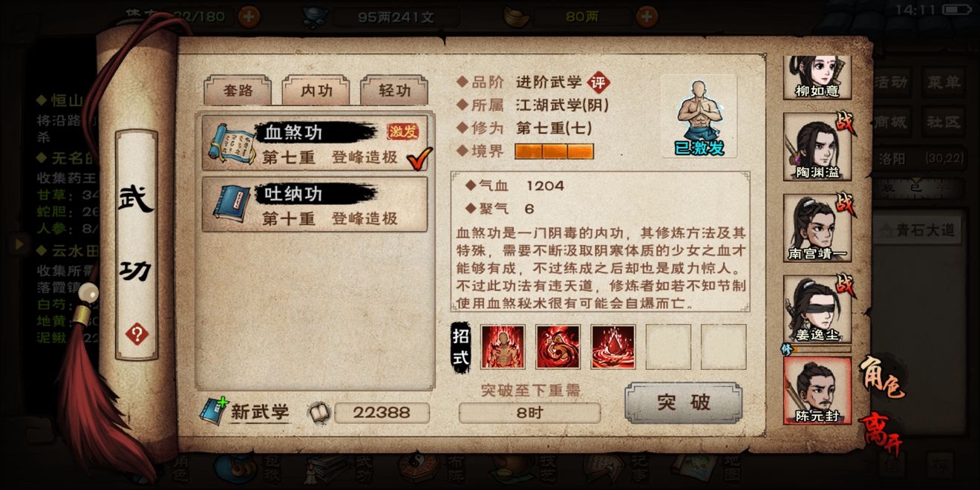Viewport: 980px width, 490px height.
Task: Expand the left side panel arrow
Action: pyautogui.click(x=19, y=244)
